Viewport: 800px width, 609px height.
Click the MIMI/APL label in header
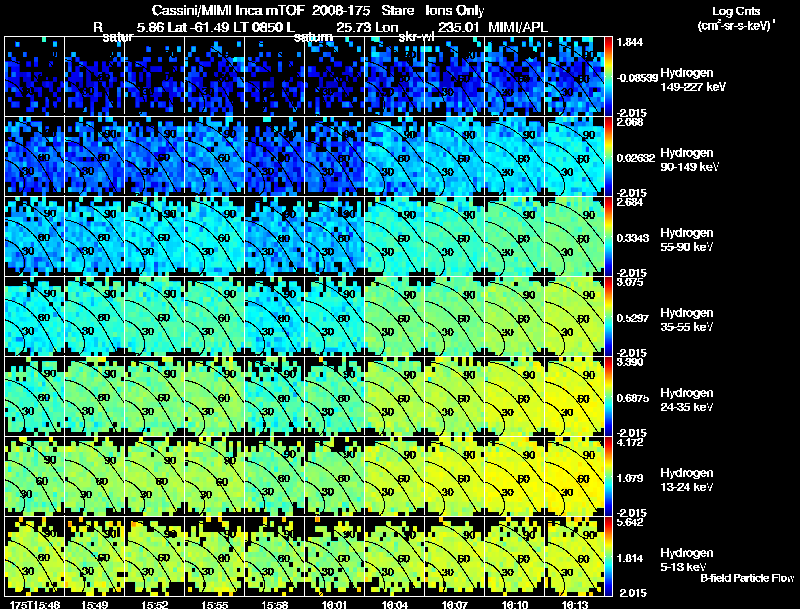click(x=518, y=27)
